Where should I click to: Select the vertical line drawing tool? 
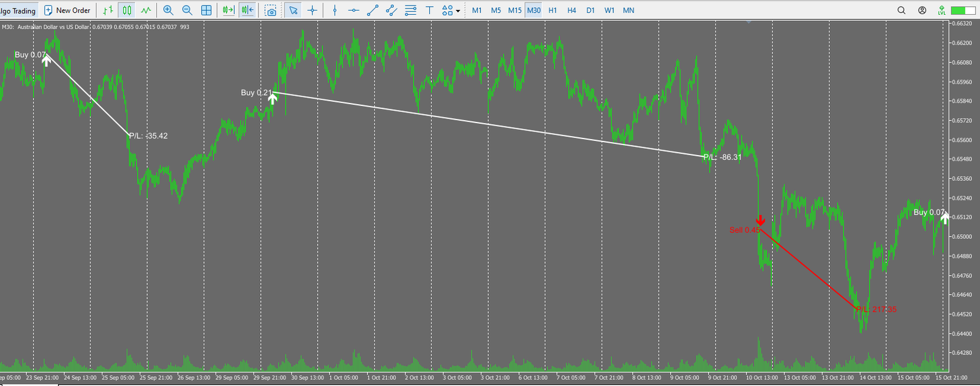(x=334, y=10)
